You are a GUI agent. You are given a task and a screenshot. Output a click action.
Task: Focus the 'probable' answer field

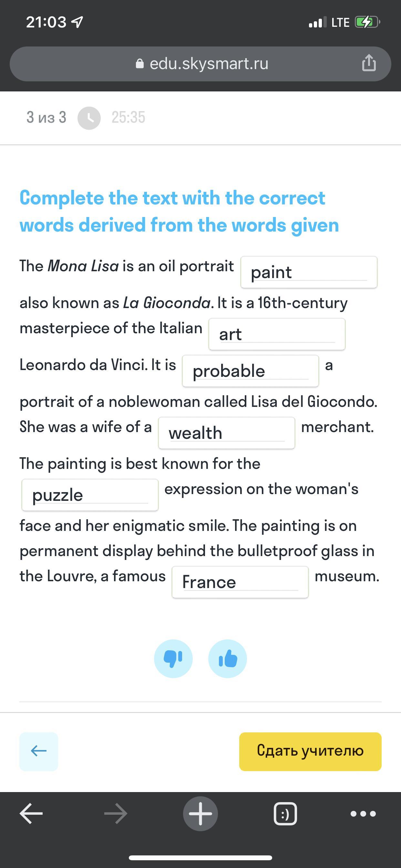(x=251, y=371)
